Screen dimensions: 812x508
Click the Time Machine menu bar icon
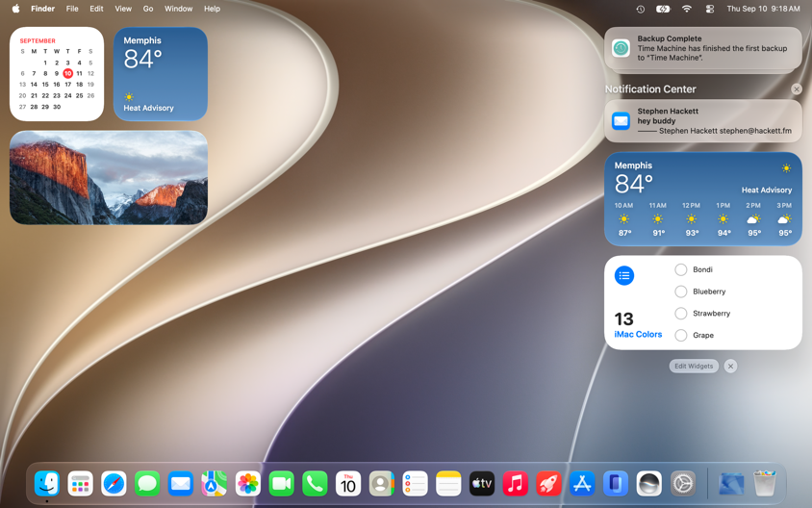pyautogui.click(x=641, y=9)
